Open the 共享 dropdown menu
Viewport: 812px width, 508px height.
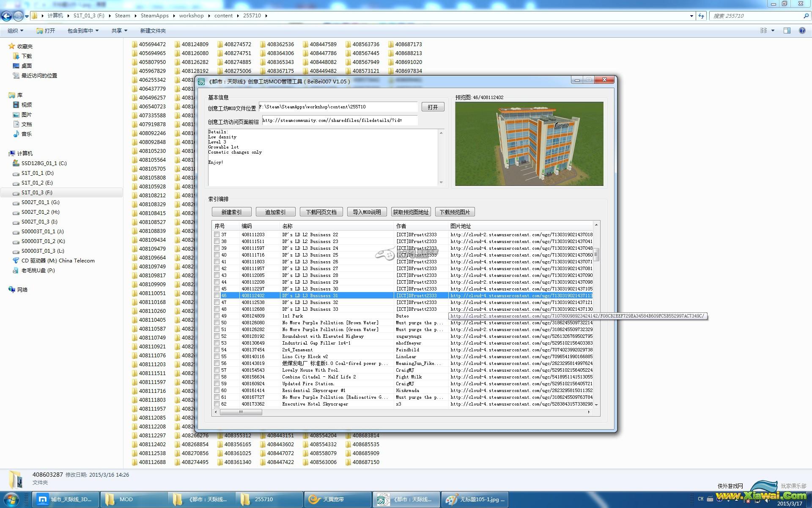pos(119,30)
